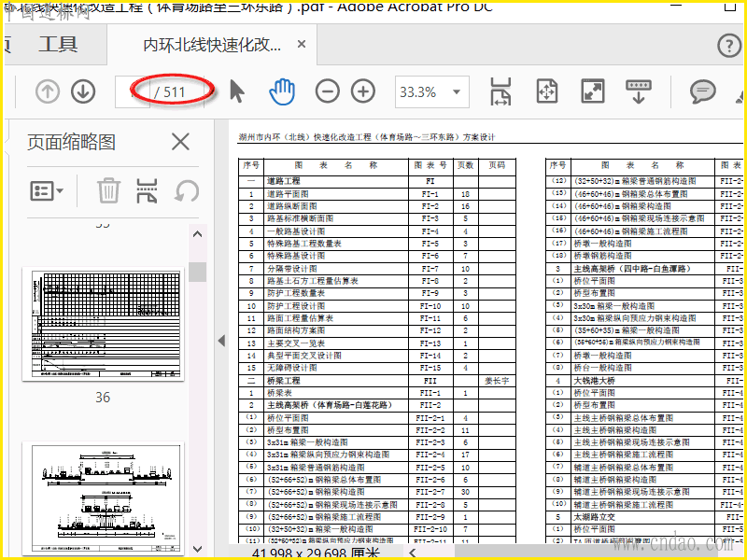Image resolution: width=747 pixels, height=560 pixels.
Task: Add a comment with speech bubble icon
Action: tap(703, 91)
